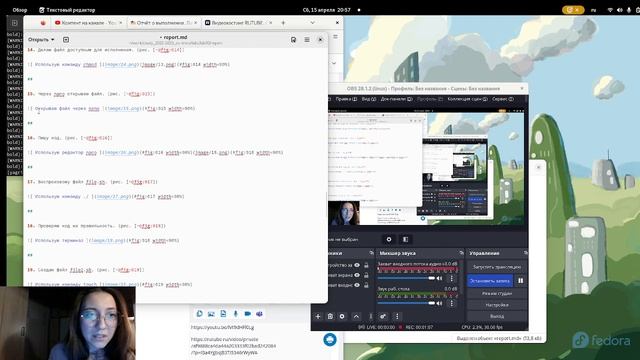Screen dimensions: 640x360
Task: Toggle lock on third OBS source
Action: (367, 285)
